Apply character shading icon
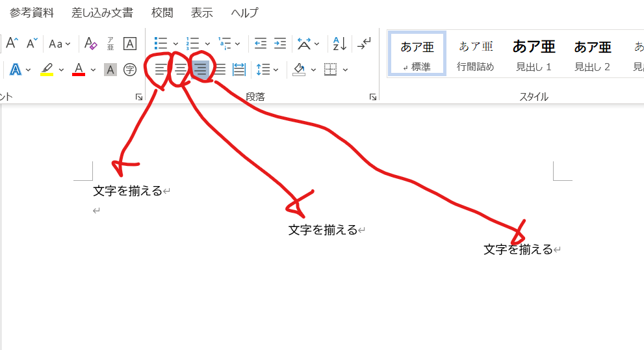Image resolution: width=644 pixels, height=350 pixels. (110, 70)
